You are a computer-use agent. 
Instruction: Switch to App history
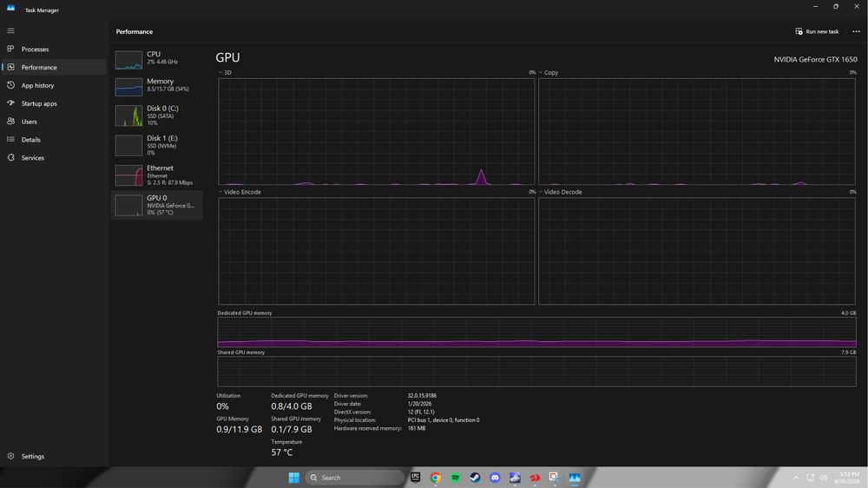(x=54, y=85)
